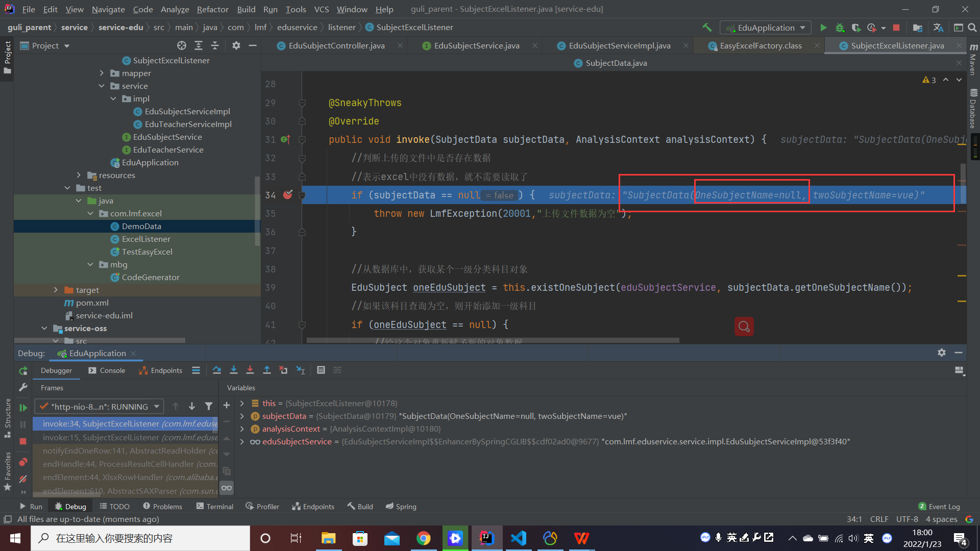This screenshot has height=551, width=980.
Task: Click the Force Step Into icon
Action: pyautogui.click(x=250, y=370)
